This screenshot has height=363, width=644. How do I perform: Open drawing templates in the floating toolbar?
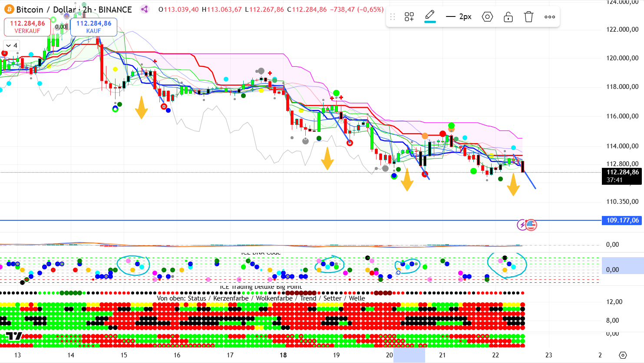coord(409,17)
